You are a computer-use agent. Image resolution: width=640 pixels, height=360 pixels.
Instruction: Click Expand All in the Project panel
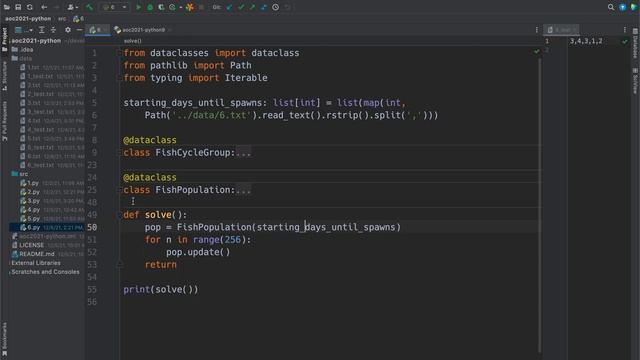pyautogui.click(x=42, y=30)
